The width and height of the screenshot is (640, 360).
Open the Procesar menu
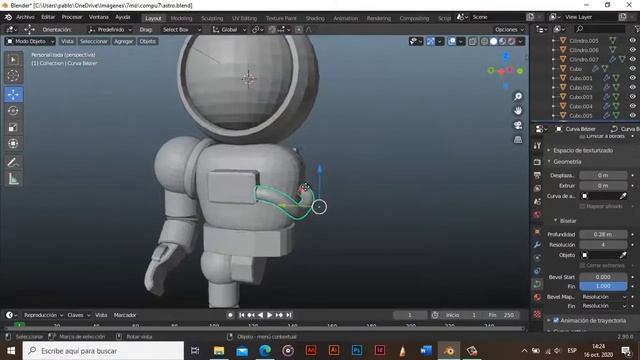pos(72,17)
